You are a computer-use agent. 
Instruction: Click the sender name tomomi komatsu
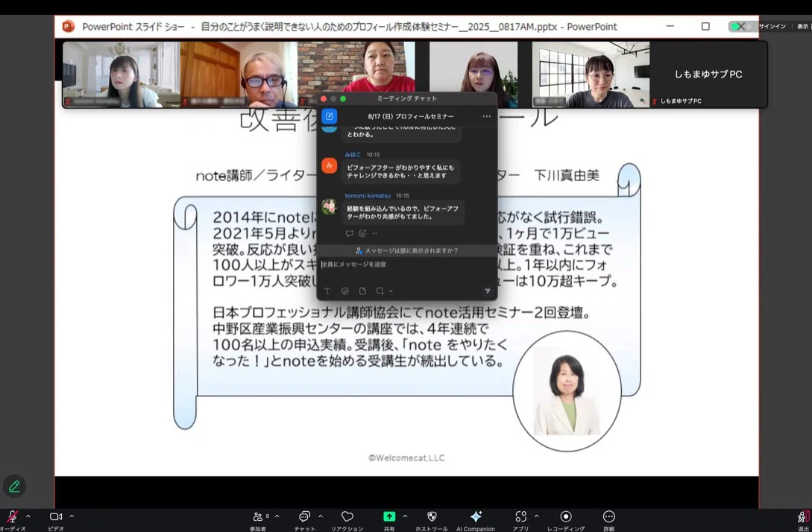[x=368, y=196]
